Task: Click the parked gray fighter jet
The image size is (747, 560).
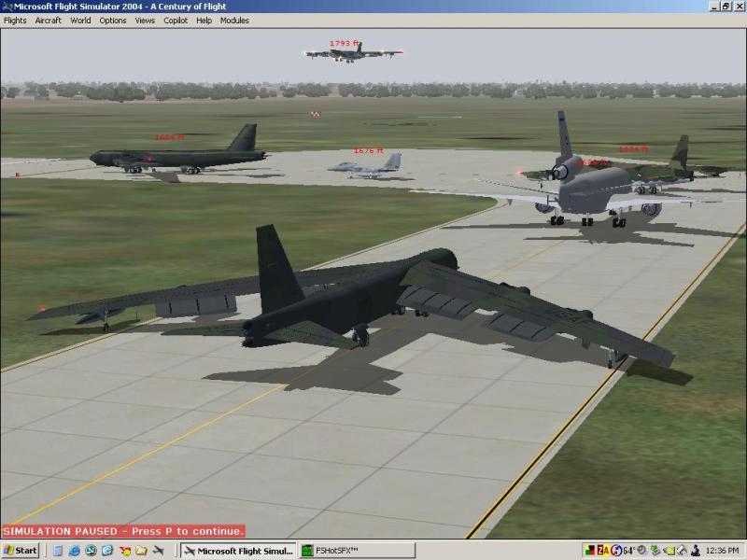Action: click(x=365, y=167)
